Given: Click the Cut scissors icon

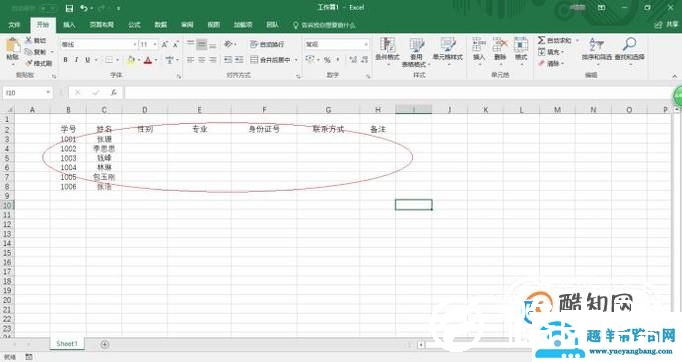Looking at the screenshot, I should click(x=29, y=40).
